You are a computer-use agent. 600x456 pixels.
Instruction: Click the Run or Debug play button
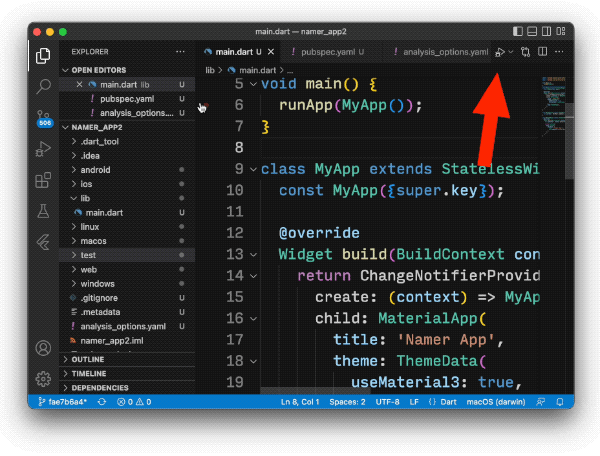[x=500, y=51]
